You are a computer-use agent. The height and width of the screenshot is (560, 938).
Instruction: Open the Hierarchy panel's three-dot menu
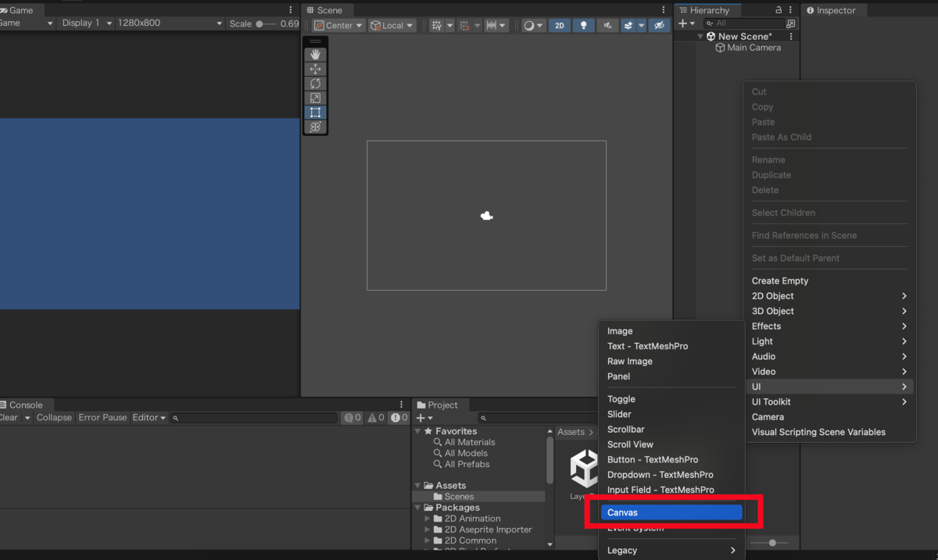pos(791,10)
